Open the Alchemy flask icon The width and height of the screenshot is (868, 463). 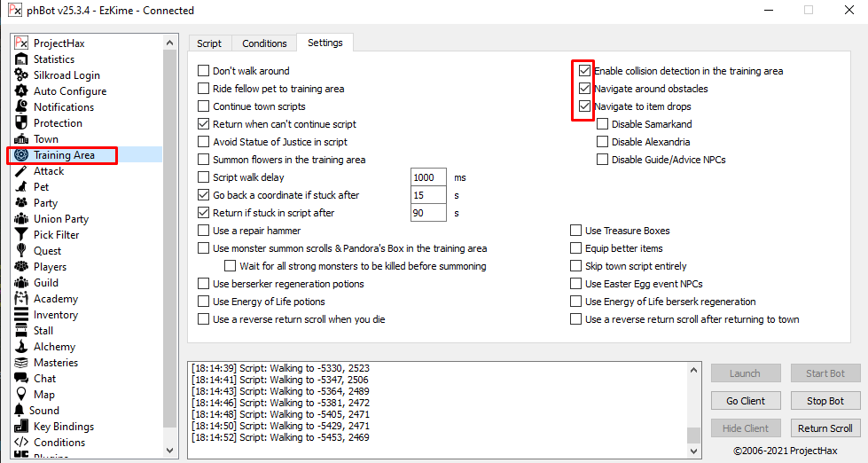21,347
